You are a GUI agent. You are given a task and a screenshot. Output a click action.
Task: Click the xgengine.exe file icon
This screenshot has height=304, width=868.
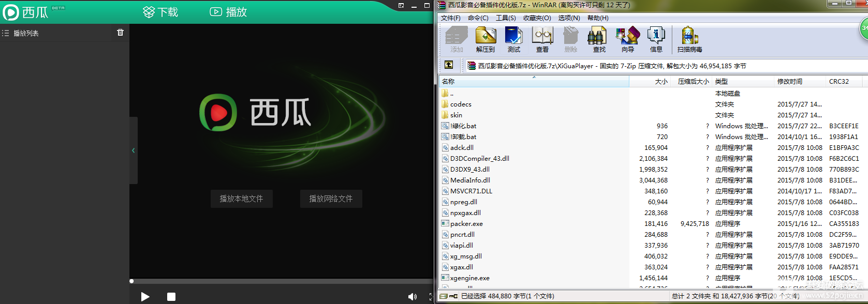point(445,278)
